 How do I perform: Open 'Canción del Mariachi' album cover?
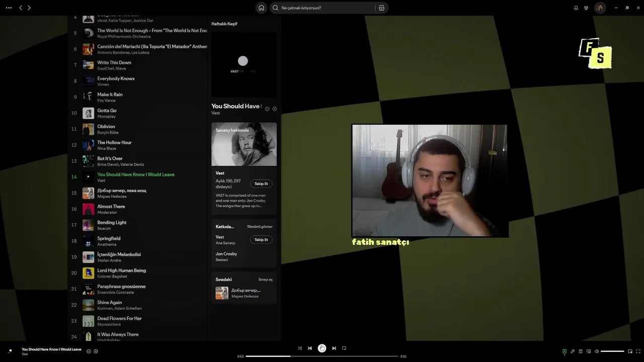pos(89,49)
